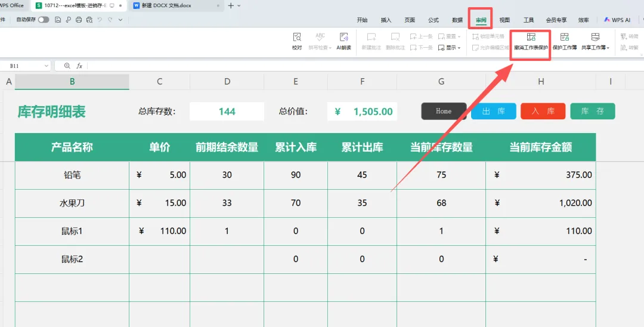Click the export icon beside the save icon
The width and height of the screenshot is (644, 327).
click(x=68, y=20)
